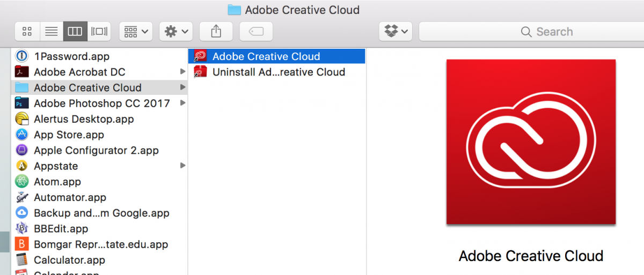Click the Bomgar Representative app icon
Screen dimensions: 644x275
[22, 244]
